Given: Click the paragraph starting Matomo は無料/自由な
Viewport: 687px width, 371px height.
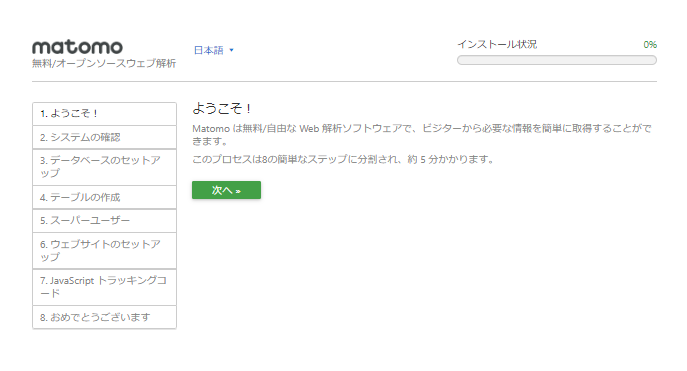Looking at the screenshot, I should coord(422,134).
